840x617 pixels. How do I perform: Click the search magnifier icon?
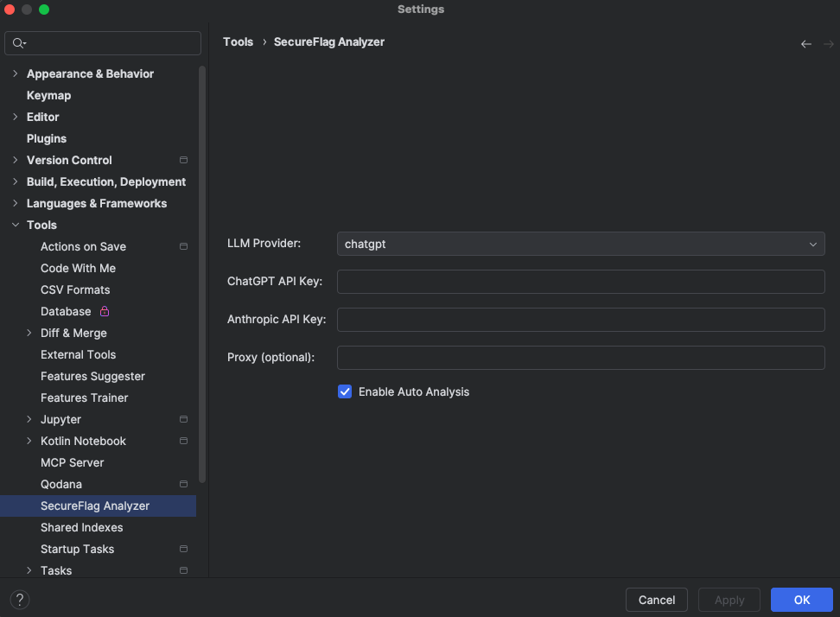tap(19, 43)
